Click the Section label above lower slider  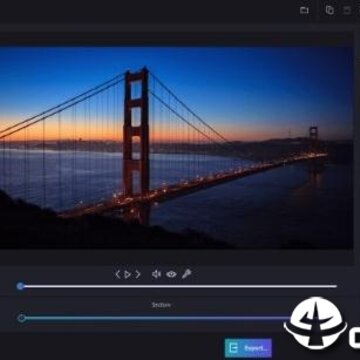(x=161, y=305)
